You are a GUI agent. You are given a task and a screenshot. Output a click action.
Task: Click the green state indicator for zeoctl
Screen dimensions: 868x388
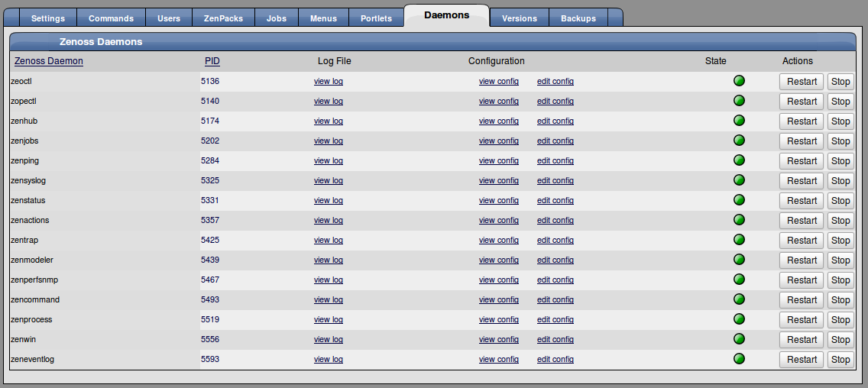[x=739, y=81]
